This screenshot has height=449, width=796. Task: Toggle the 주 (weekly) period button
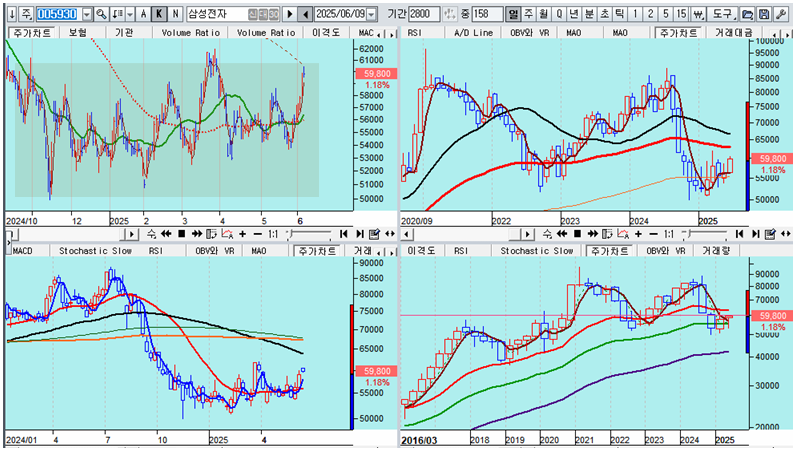[530, 14]
